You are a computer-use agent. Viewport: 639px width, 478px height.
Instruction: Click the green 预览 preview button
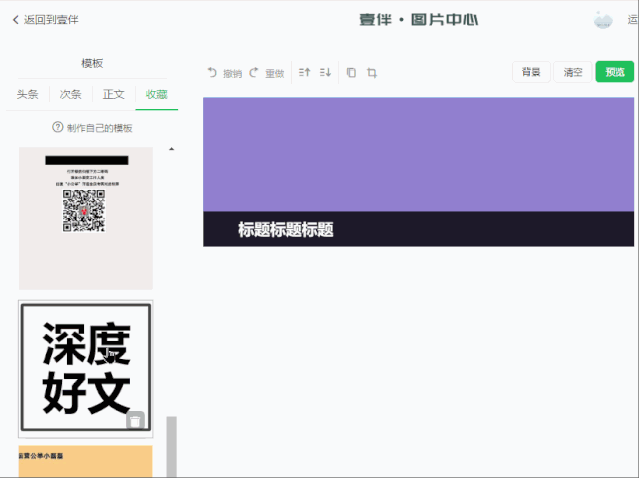pos(614,72)
